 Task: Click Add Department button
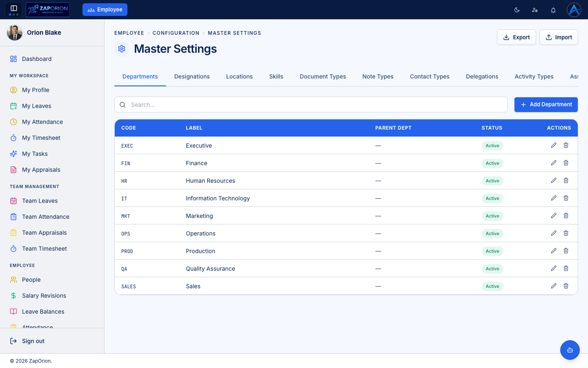[546, 105]
